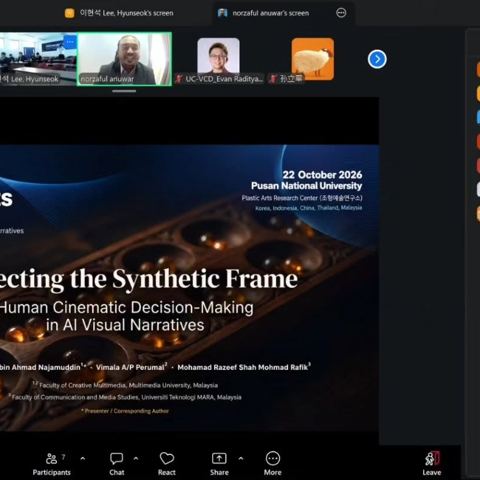Open the More options menu
480x480 pixels.
[273, 464]
